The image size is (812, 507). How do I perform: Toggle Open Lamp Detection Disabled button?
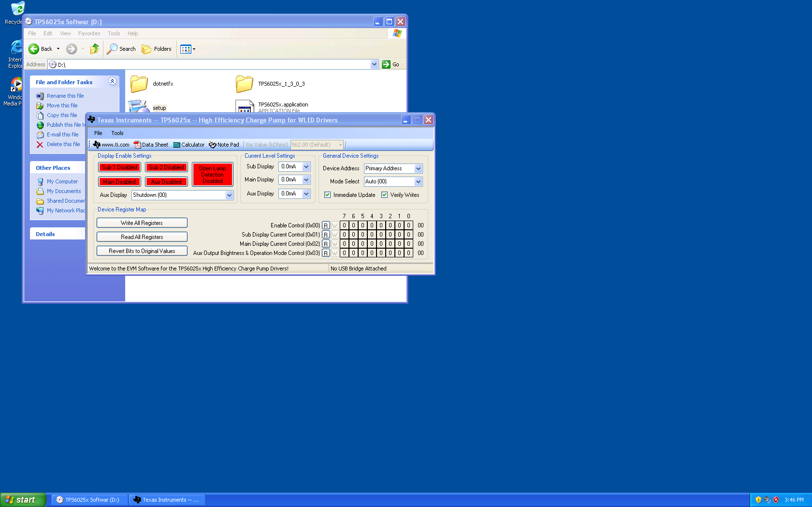[213, 175]
